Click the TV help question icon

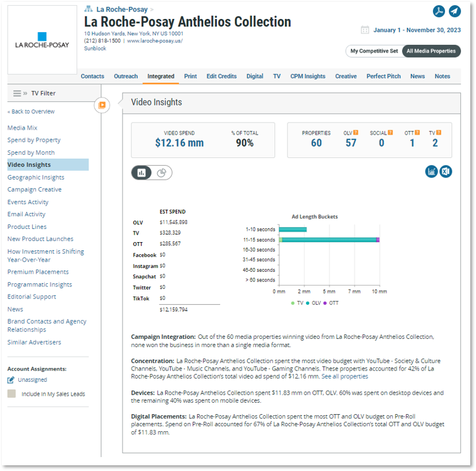[439, 132]
